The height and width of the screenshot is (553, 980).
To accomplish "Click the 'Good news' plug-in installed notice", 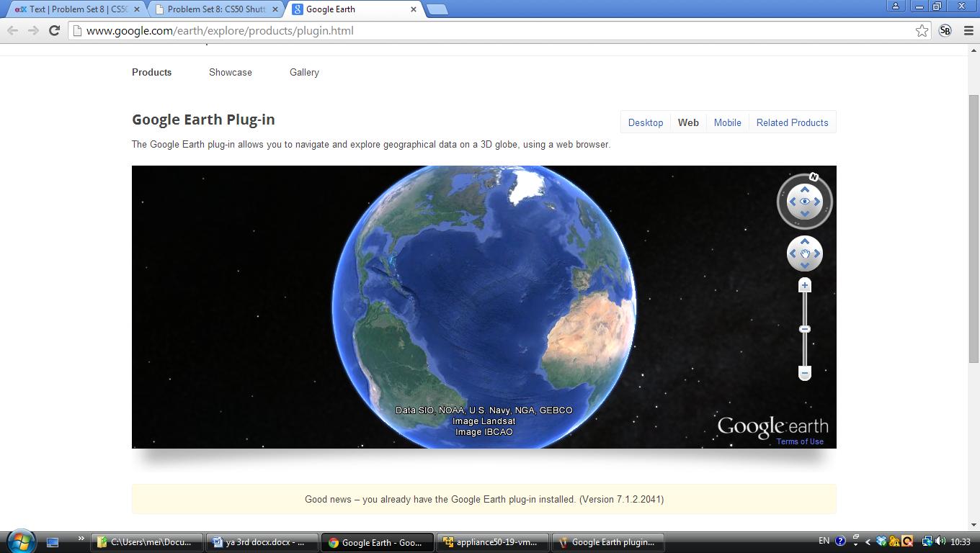I will click(x=484, y=499).
